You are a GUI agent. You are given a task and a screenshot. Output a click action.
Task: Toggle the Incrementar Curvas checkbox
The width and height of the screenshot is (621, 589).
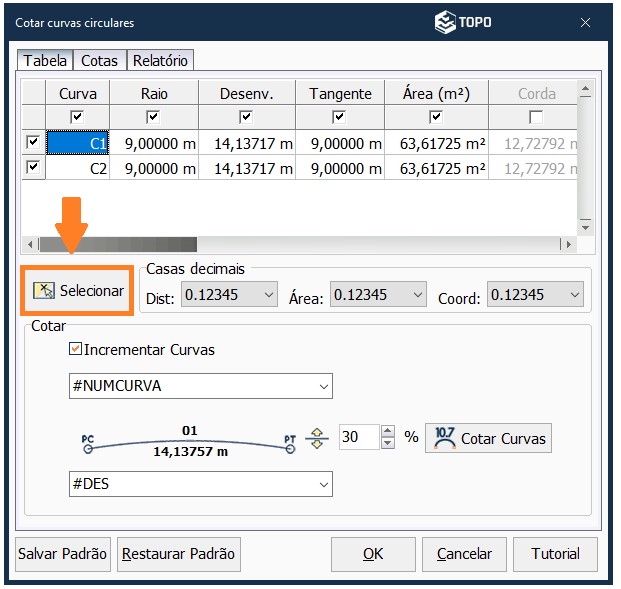coord(76,350)
